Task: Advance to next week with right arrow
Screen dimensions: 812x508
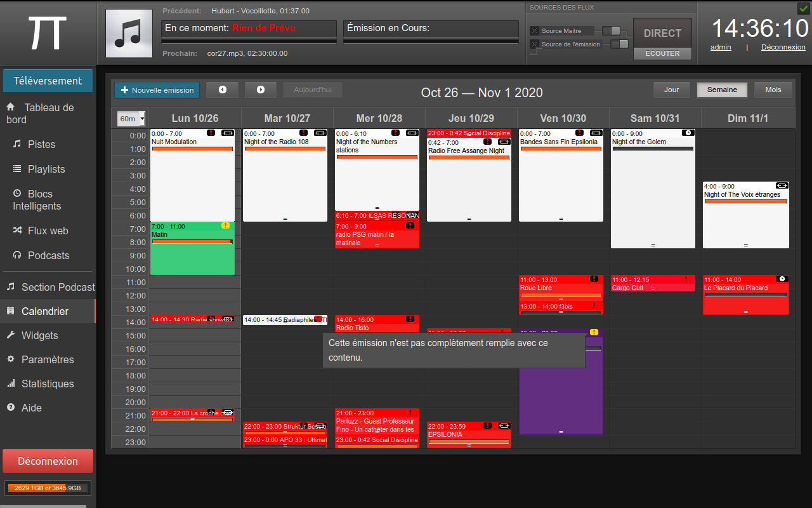Action: (261, 90)
